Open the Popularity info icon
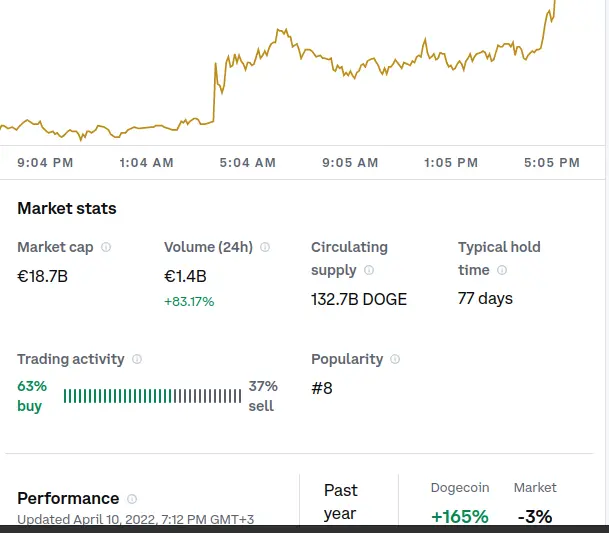This screenshot has height=533, width=609. click(395, 359)
